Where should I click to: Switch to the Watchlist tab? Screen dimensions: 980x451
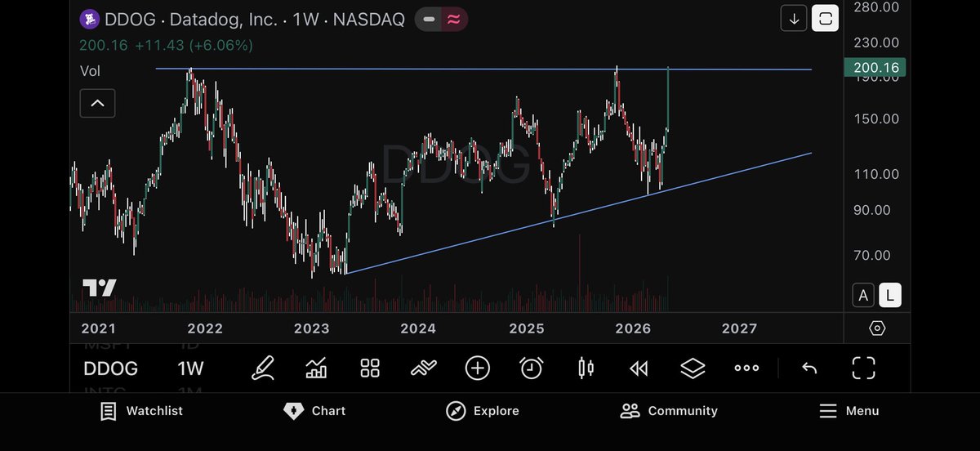click(x=141, y=411)
